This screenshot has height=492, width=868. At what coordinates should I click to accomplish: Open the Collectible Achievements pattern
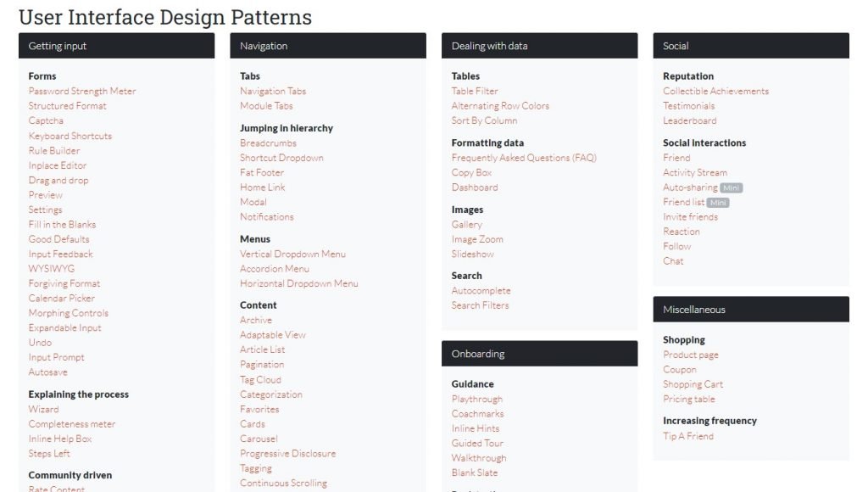pyautogui.click(x=715, y=91)
